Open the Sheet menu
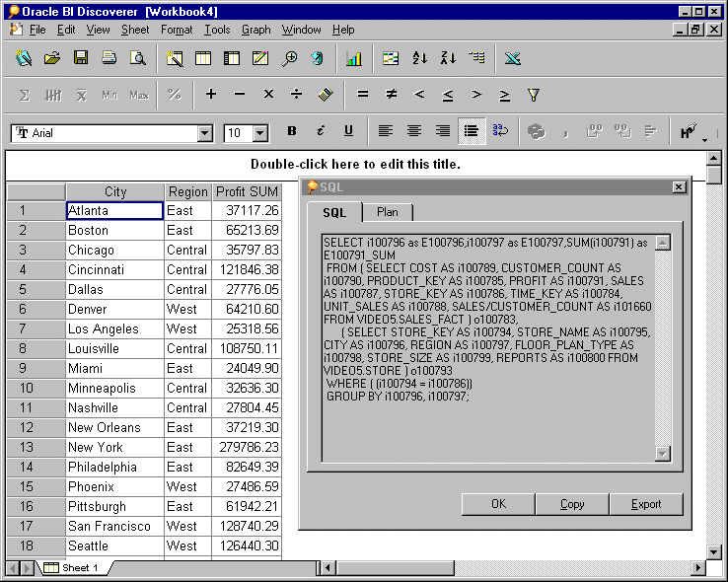This screenshot has height=582, width=728. coord(135,30)
